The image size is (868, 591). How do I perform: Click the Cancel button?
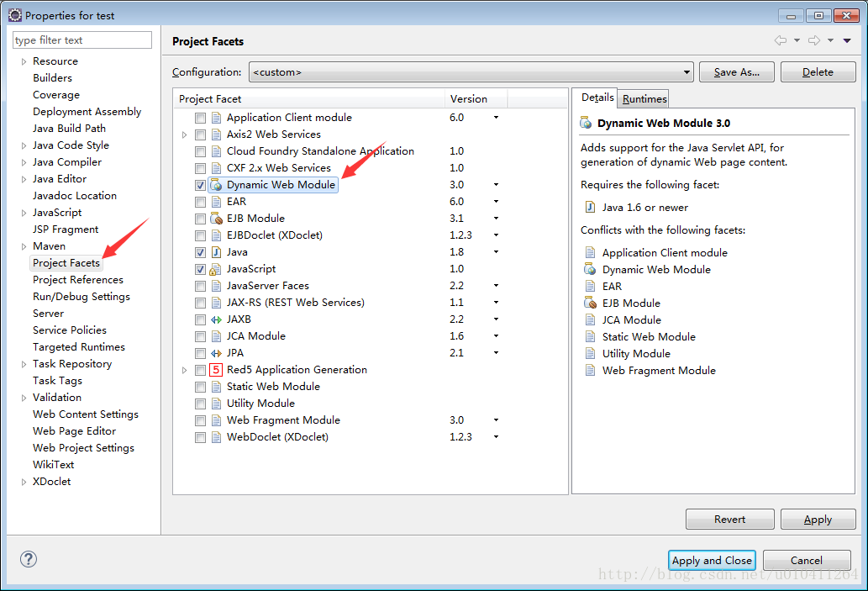point(806,560)
